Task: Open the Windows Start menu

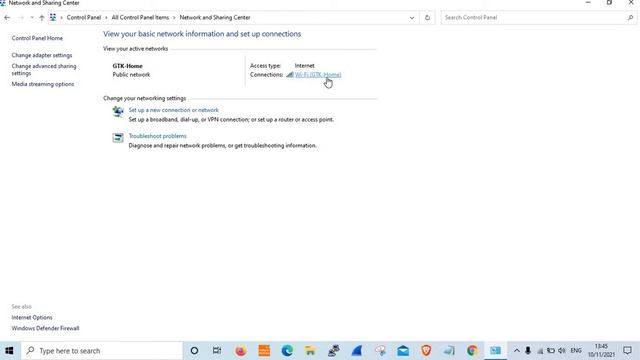Action: (x=9, y=351)
